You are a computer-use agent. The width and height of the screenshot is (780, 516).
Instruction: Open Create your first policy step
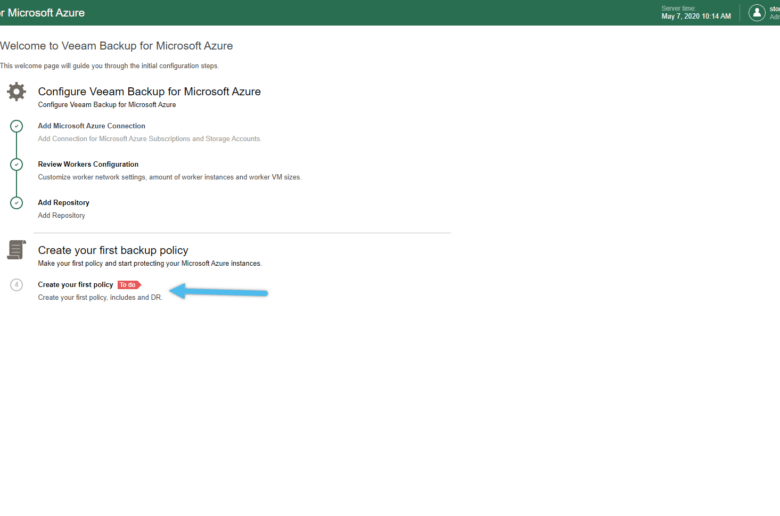[x=76, y=285]
